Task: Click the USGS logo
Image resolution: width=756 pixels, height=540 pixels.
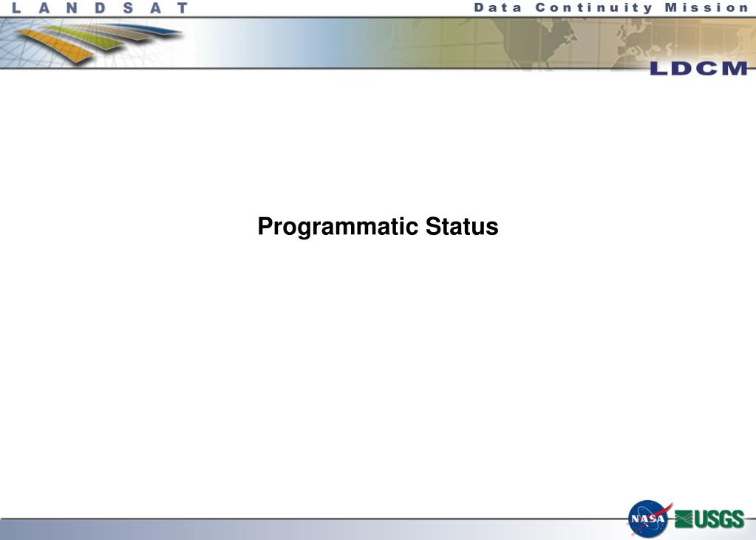Action: point(709,519)
